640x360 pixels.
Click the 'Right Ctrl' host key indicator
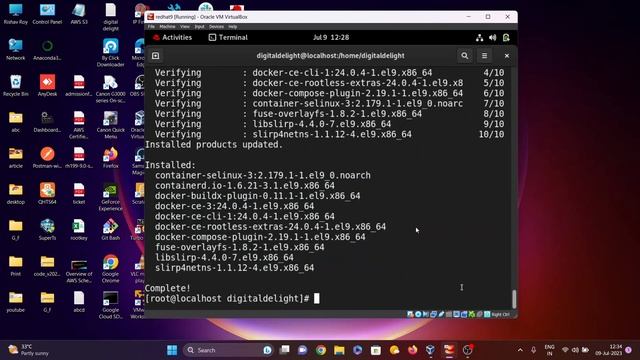click(500, 314)
